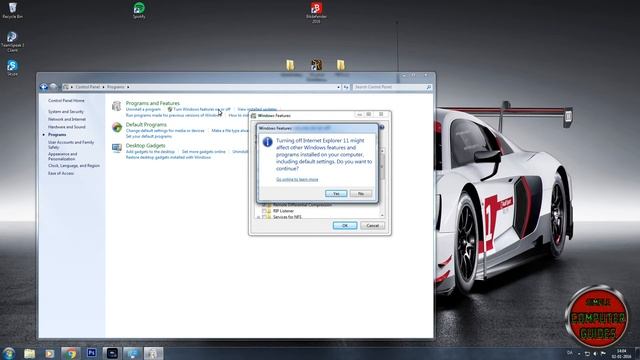The image size is (640, 360).
Task: Open the help icon in Windows Features
Action: 382,127
